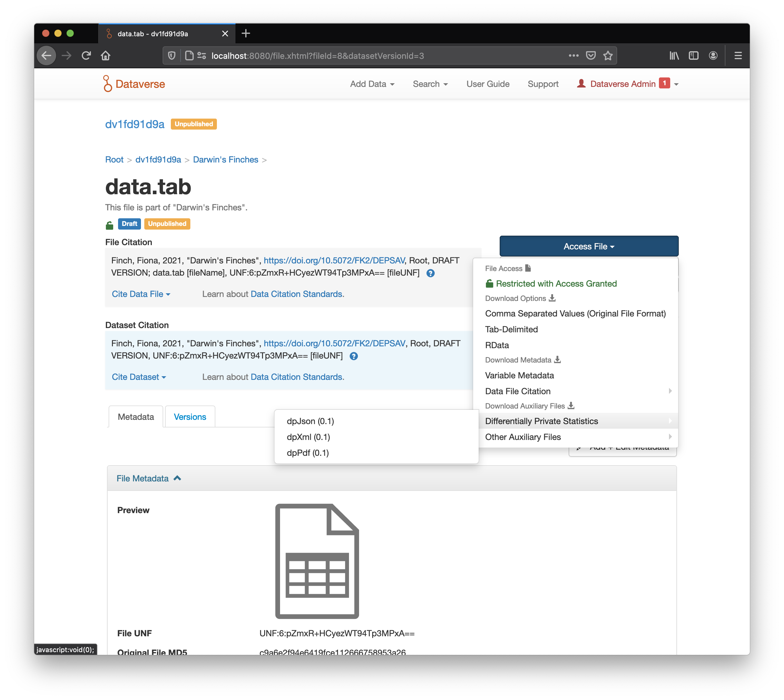Viewport: 784px width, 700px height.
Task: Open the Cite Dataset dropdown
Action: [x=139, y=377]
